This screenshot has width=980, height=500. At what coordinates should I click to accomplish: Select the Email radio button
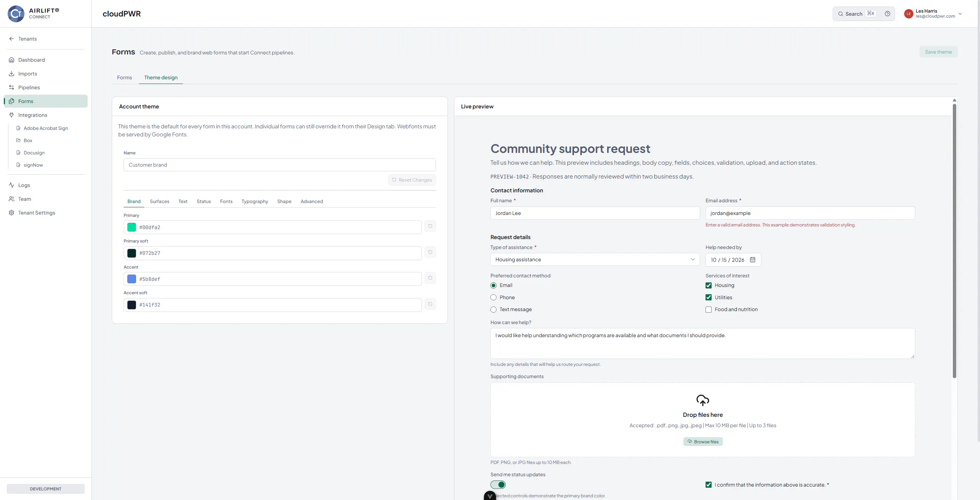click(493, 285)
